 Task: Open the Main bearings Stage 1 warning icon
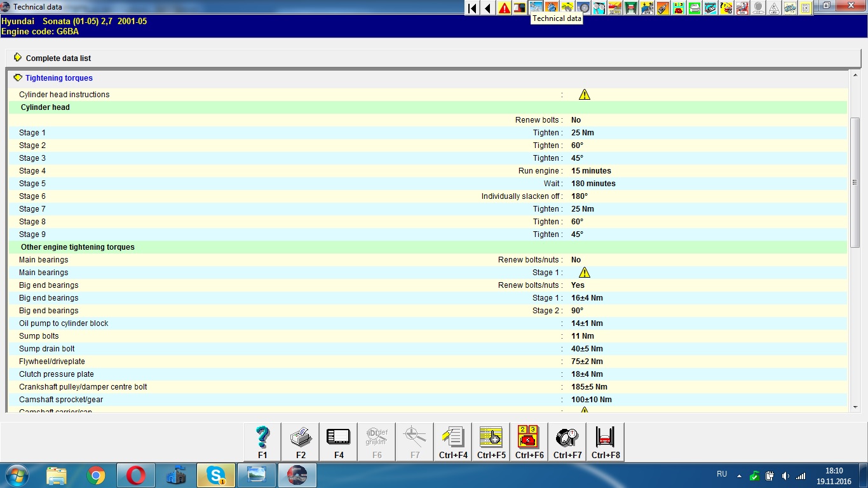(585, 273)
